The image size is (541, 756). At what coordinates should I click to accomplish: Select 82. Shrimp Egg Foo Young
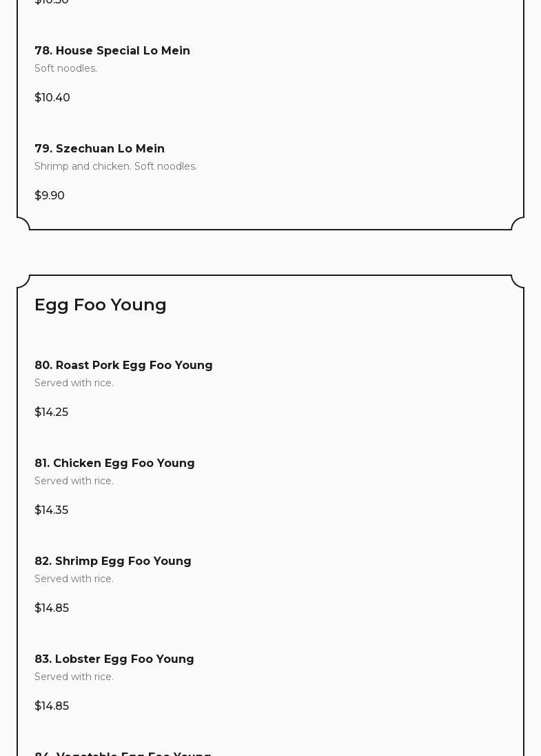point(113,561)
